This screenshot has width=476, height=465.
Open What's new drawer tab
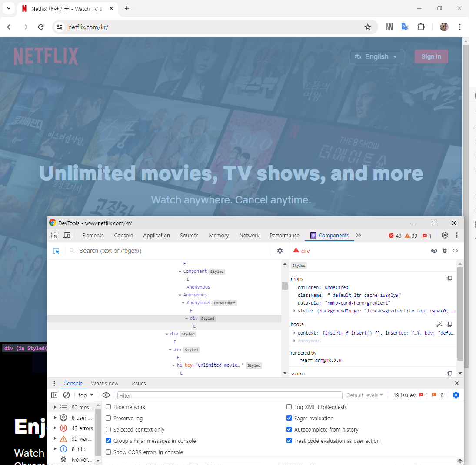[x=105, y=383]
